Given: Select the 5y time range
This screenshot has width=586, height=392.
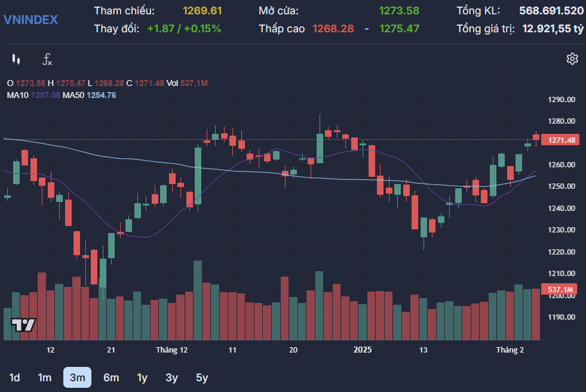Looking at the screenshot, I should (x=202, y=378).
